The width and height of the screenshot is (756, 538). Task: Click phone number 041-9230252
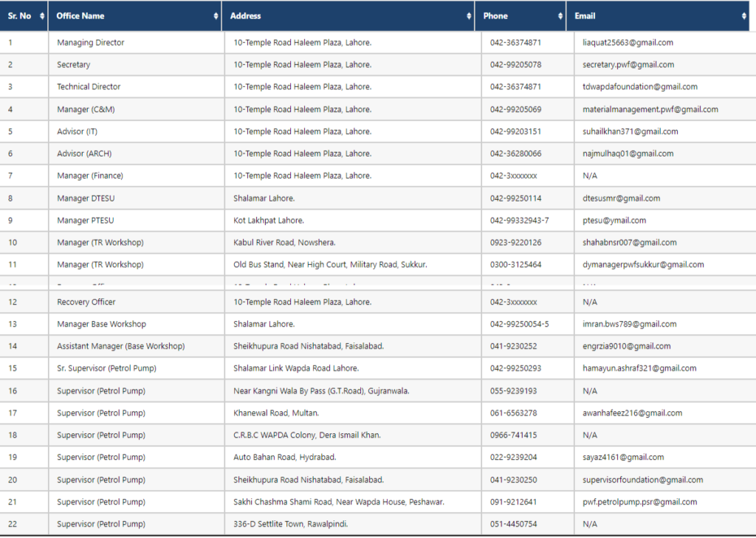click(x=514, y=347)
